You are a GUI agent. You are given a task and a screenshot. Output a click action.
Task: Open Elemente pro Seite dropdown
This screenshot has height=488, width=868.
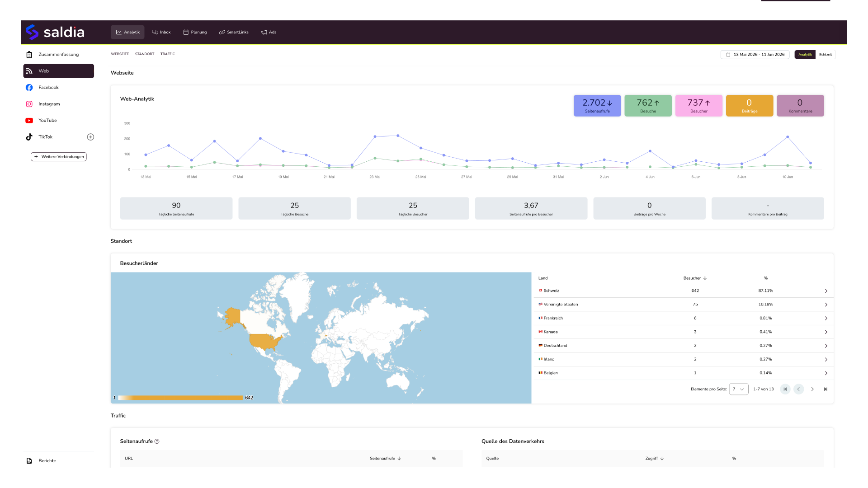(x=739, y=389)
